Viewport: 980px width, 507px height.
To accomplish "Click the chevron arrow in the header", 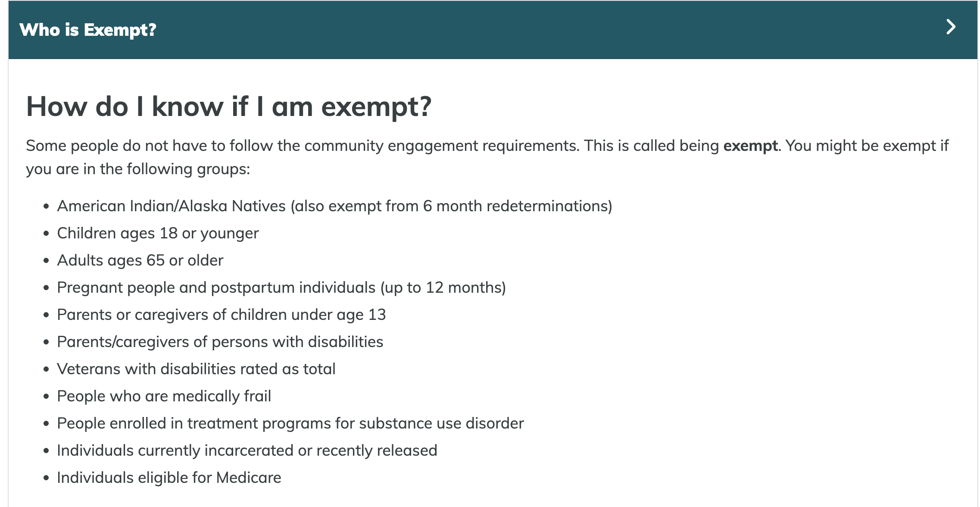I will (x=951, y=28).
